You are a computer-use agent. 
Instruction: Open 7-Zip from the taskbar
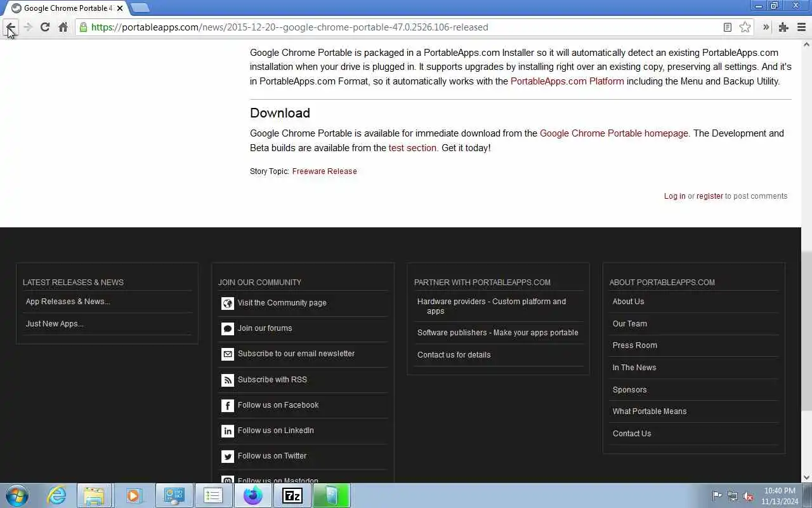(292, 495)
